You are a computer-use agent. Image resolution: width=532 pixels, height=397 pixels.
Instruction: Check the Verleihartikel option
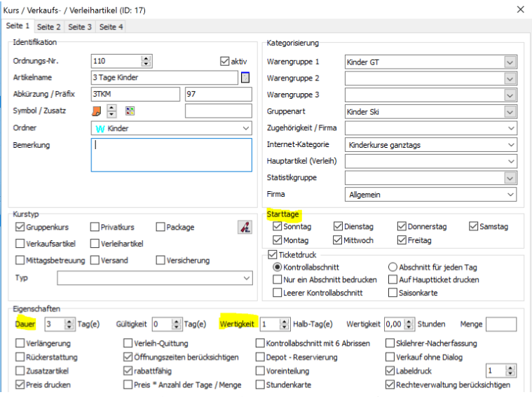[x=95, y=244]
